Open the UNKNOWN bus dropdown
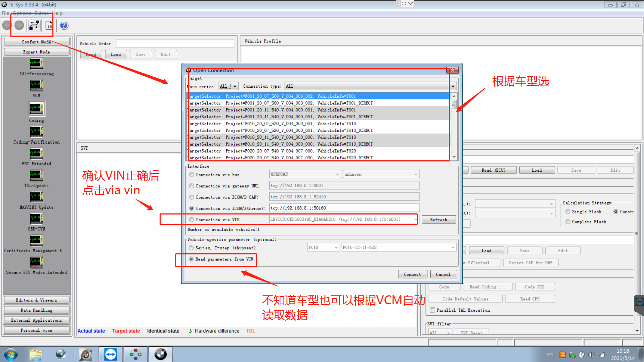 [305, 174]
